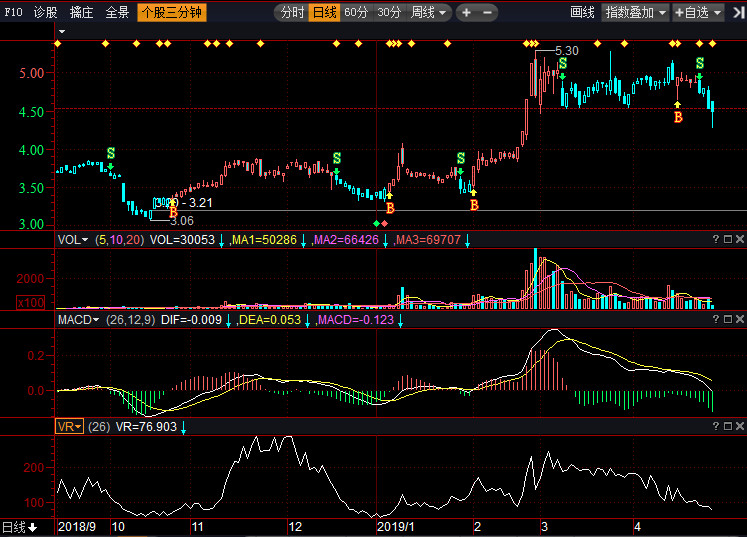The image size is (747, 537).
Task: Switch to 分时 intraday chart
Action: [292, 12]
